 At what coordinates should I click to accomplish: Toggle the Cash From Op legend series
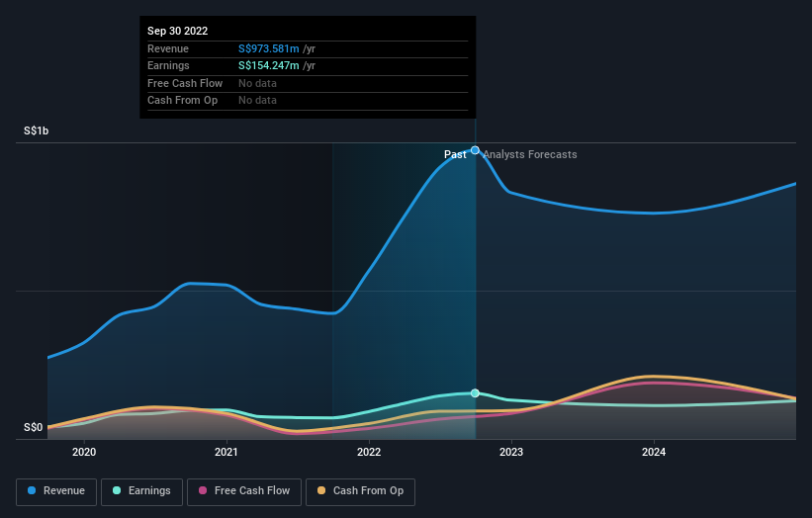pyautogui.click(x=360, y=491)
